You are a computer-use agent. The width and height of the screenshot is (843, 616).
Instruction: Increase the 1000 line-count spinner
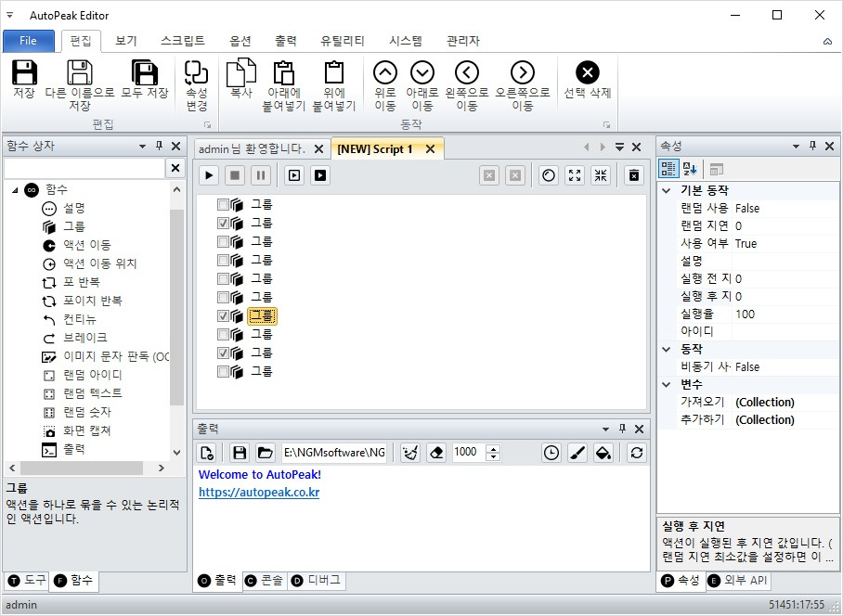pos(494,448)
